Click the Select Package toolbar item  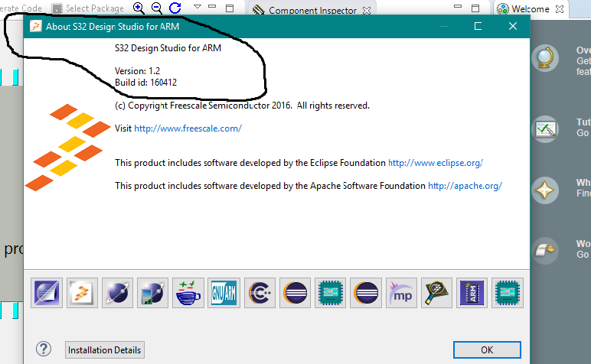(x=88, y=8)
